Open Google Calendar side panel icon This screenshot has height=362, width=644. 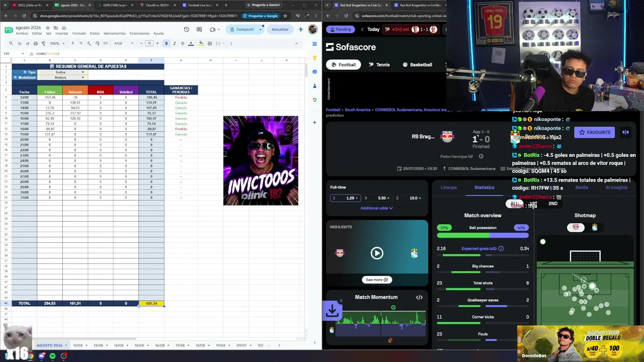click(x=314, y=43)
